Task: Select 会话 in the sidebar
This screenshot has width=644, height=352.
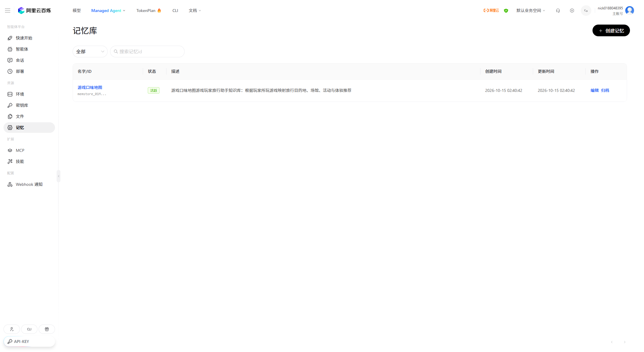Action: [x=29, y=60]
